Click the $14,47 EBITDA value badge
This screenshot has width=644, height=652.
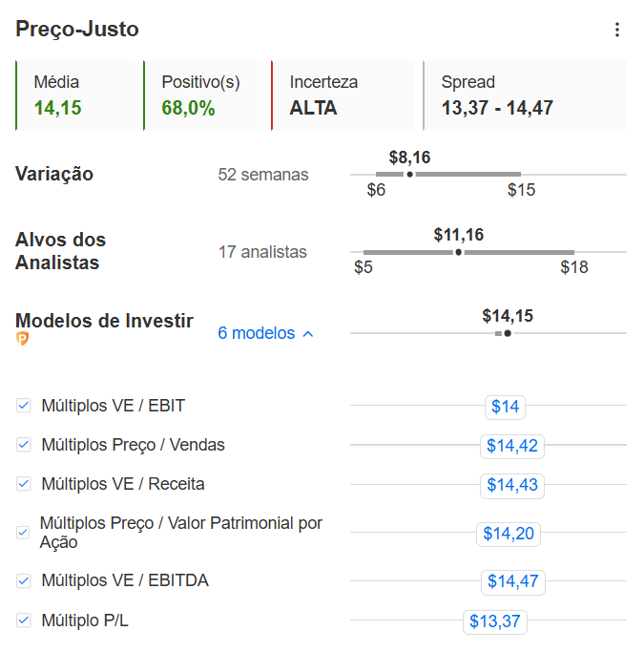coord(512,581)
